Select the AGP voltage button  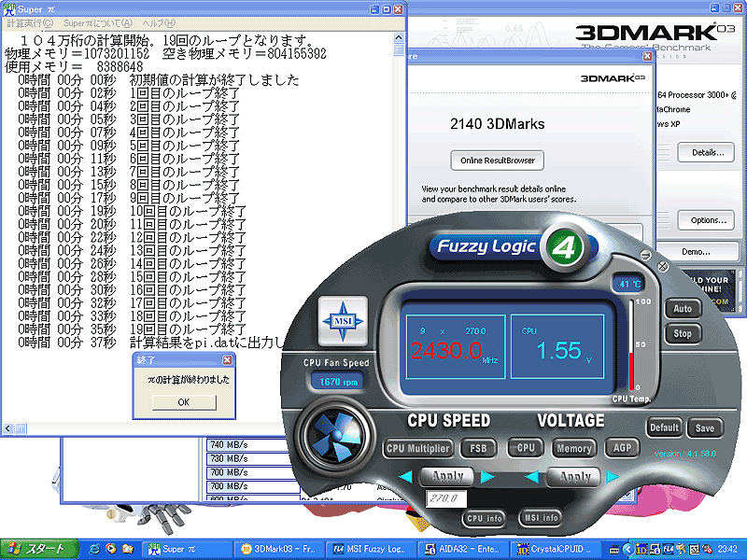click(x=622, y=448)
